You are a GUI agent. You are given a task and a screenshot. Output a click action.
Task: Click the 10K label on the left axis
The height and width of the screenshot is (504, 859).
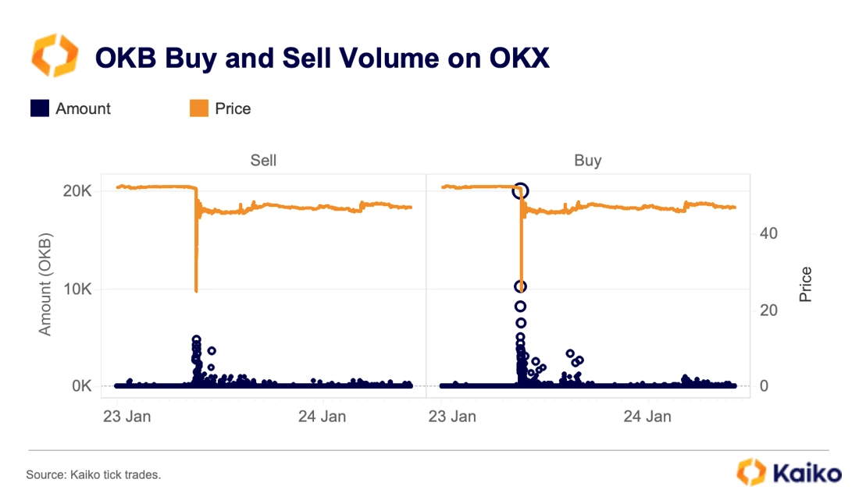[77, 289]
